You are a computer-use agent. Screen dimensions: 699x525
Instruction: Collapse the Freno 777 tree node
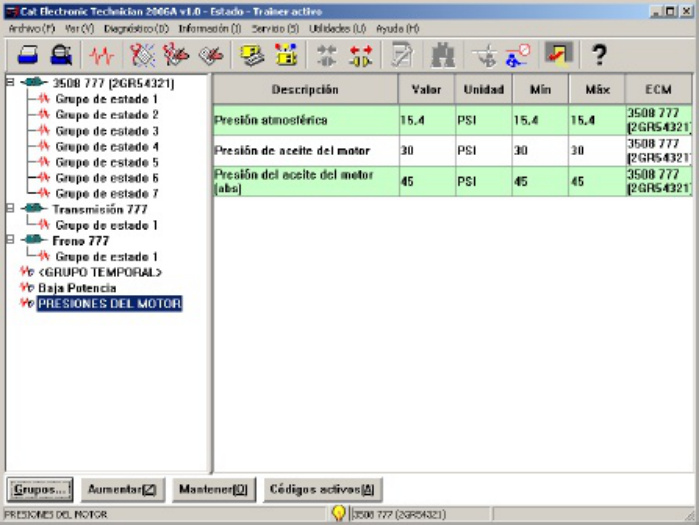[x=10, y=240]
